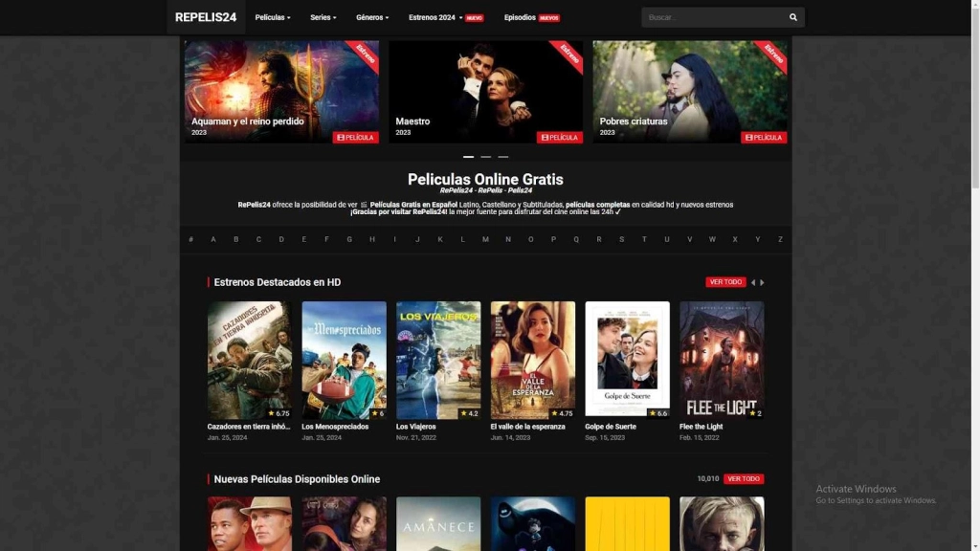Select the third carousel slide indicator
The width and height of the screenshot is (980, 551).
pos(503,157)
